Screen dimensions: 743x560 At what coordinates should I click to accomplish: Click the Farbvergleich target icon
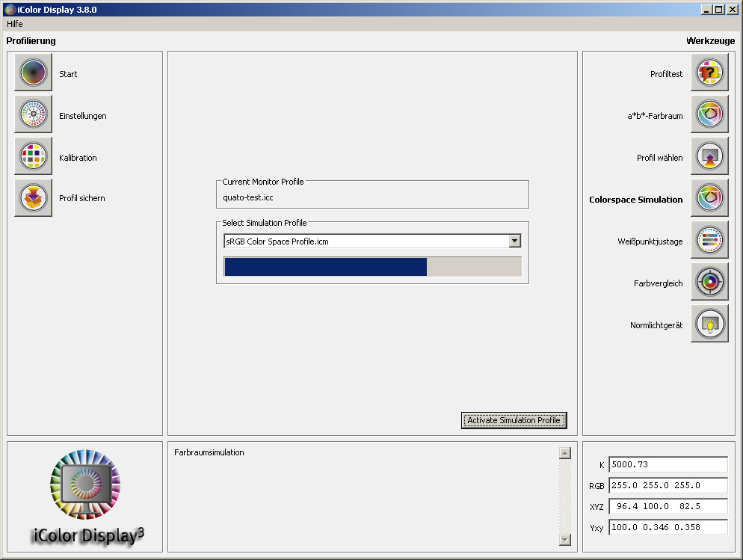[x=709, y=282]
